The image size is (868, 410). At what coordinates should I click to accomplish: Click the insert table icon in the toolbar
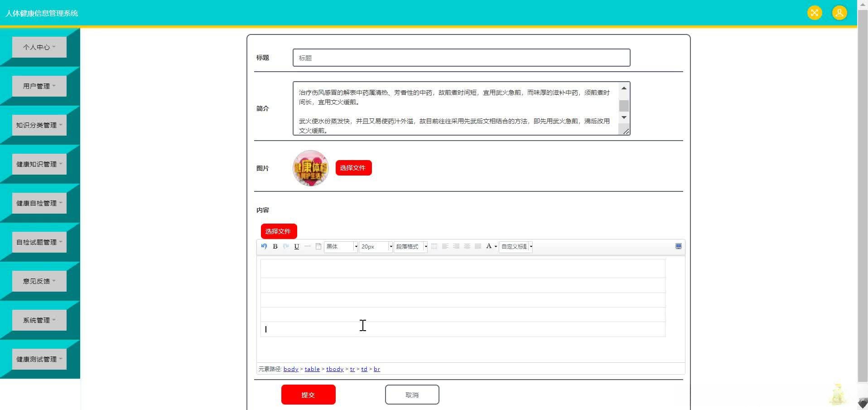click(434, 246)
